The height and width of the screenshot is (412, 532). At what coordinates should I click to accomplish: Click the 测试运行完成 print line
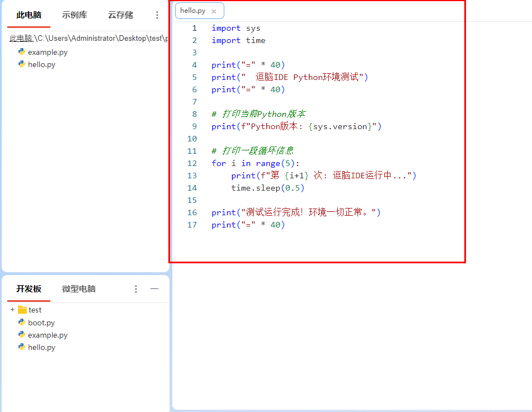[x=296, y=212]
